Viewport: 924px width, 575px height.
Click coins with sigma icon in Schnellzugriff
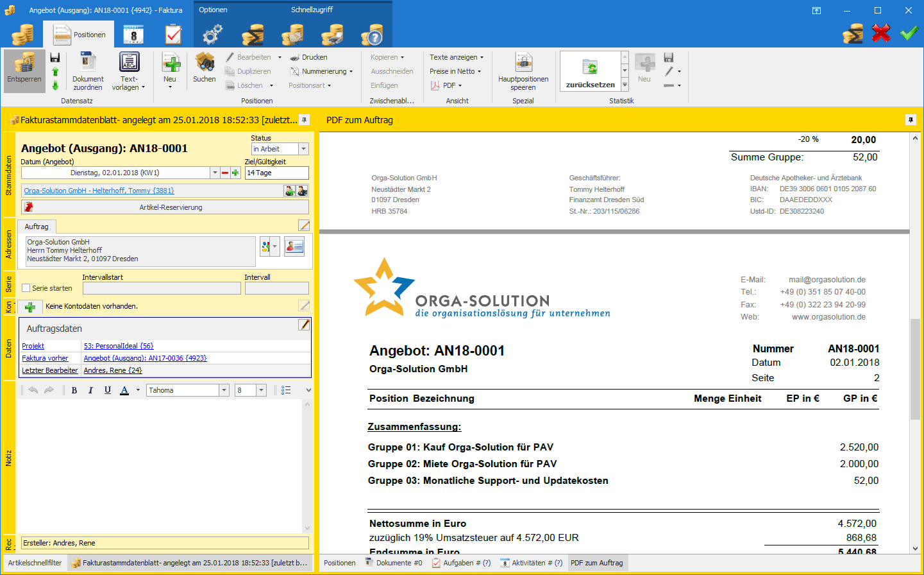pyautogui.click(x=253, y=35)
